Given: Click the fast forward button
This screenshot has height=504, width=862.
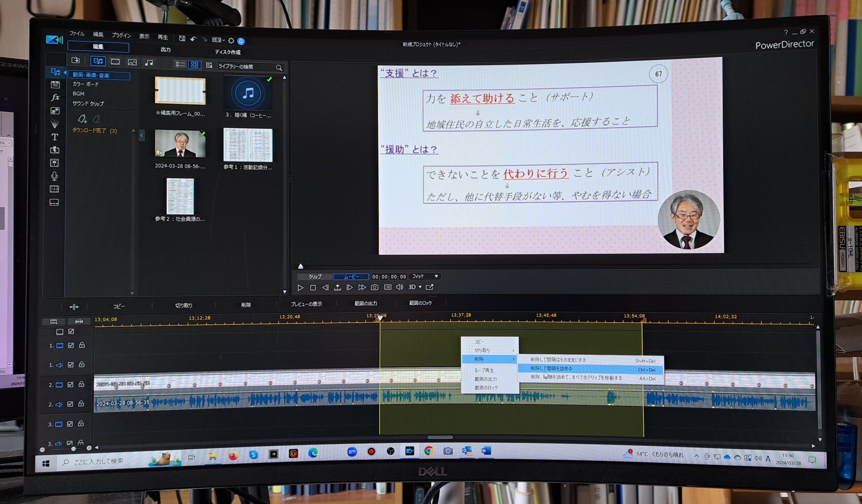Looking at the screenshot, I should [362, 288].
